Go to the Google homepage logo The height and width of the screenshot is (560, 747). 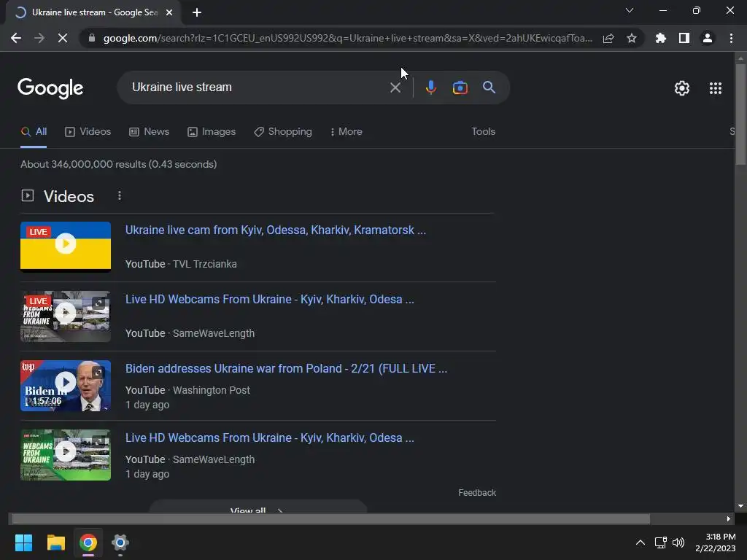click(x=50, y=88)
